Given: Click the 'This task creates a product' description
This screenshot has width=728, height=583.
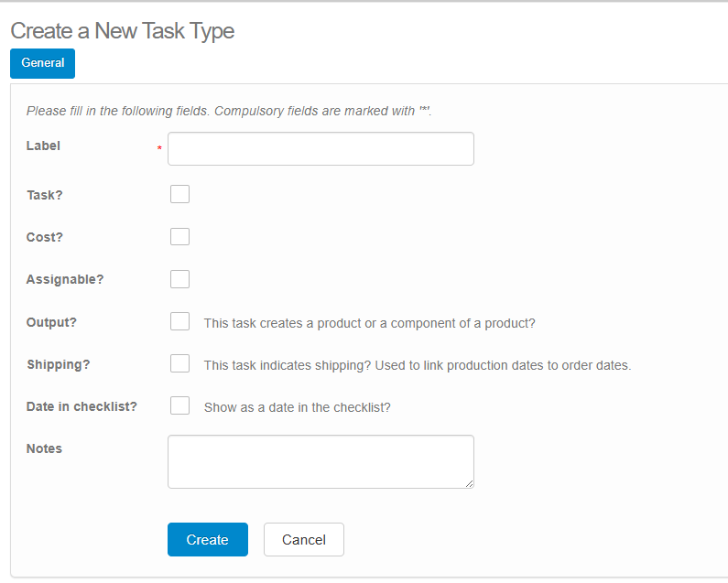Looking at the screenshot, I should point(369,323).
